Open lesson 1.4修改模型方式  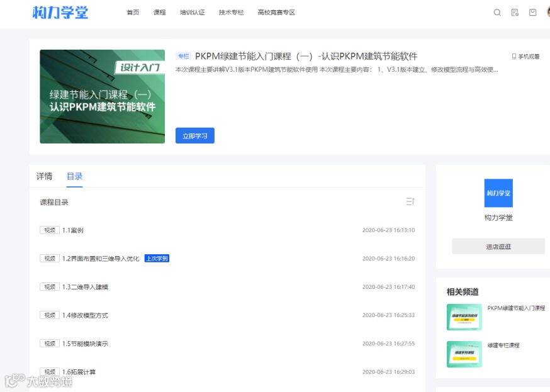pos(85,315)
